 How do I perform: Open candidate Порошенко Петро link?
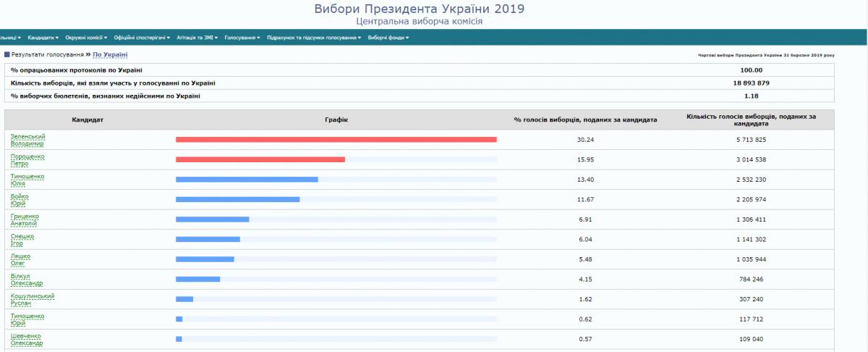pyautogui.click(x=27, y=160)
